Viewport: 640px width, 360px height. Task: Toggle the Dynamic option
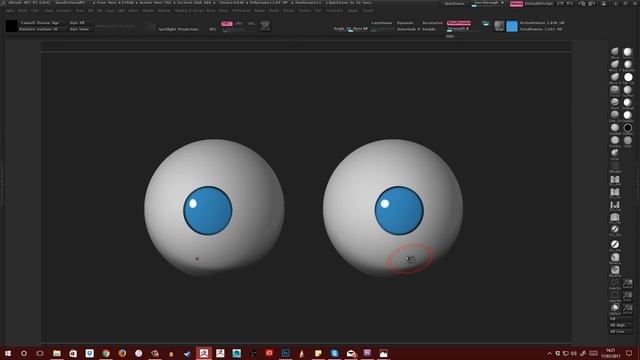click(x=405, y=23)
